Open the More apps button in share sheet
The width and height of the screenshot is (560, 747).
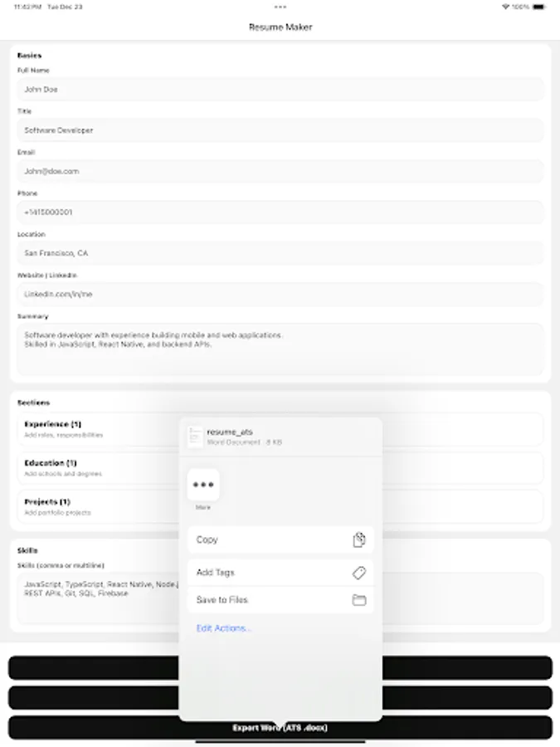click(203, 485)
